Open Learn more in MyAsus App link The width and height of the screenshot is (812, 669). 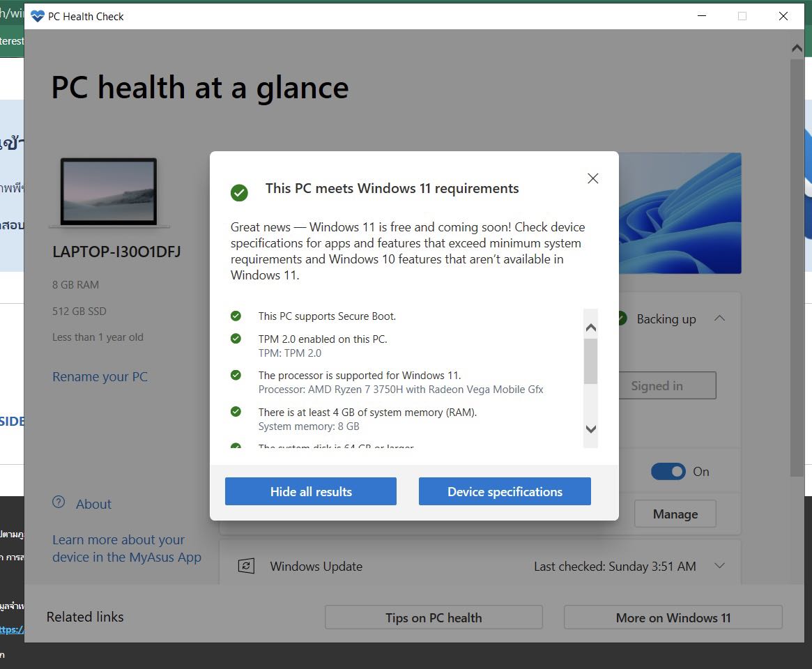[127, 548]
